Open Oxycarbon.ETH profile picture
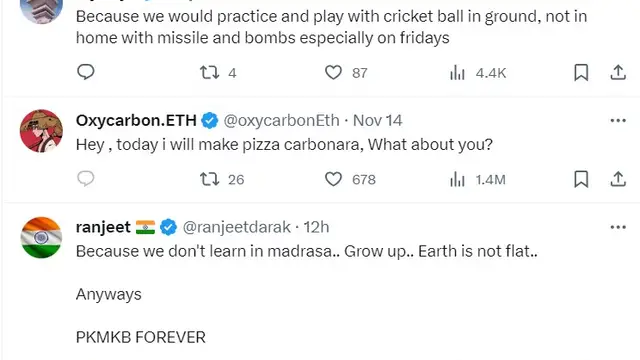This screenshot has height=360, width=640. pyautogui.click(x=41, y=131)
